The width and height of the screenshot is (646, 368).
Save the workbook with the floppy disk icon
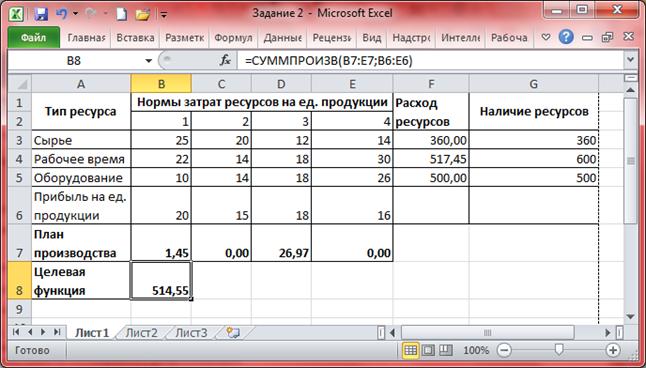click(x=41, y=14)
